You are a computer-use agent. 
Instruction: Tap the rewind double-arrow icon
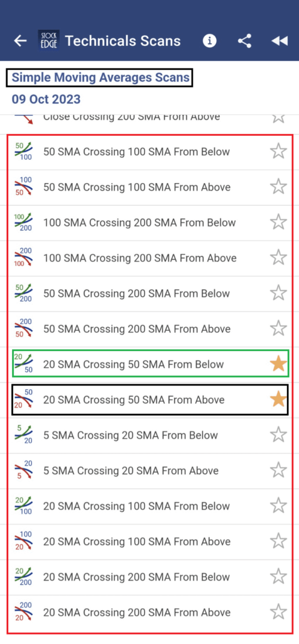pyautogui.click(x=280, y=41)
